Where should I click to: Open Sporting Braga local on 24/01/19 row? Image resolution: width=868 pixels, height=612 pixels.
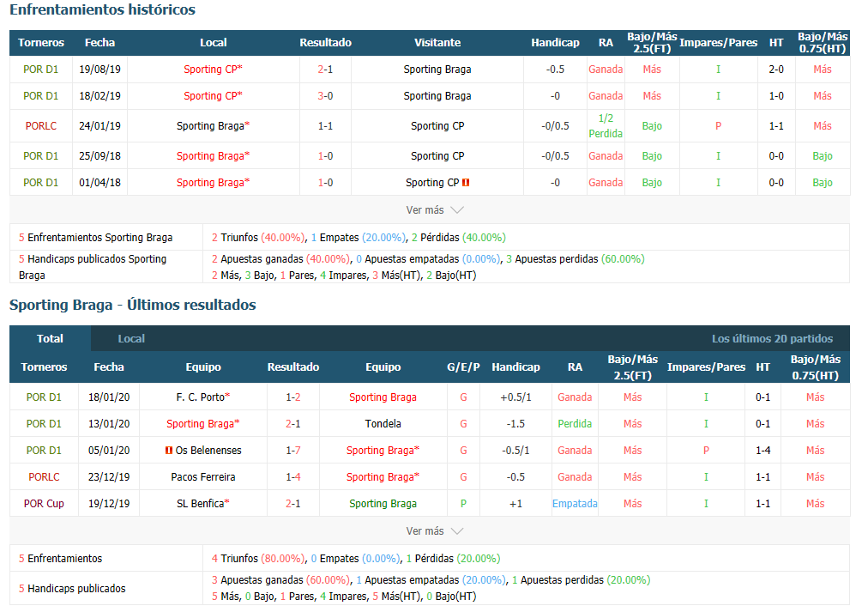tap(213, 125)
